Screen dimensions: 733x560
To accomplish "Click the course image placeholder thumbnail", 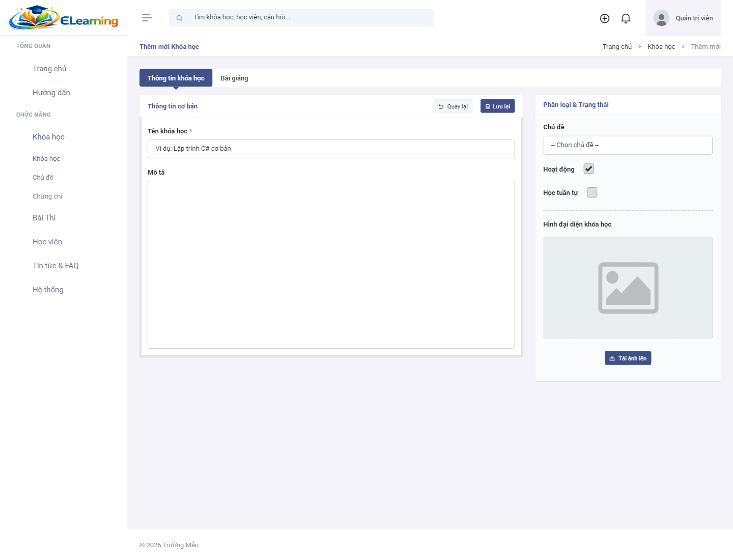I will coord(628,288).
